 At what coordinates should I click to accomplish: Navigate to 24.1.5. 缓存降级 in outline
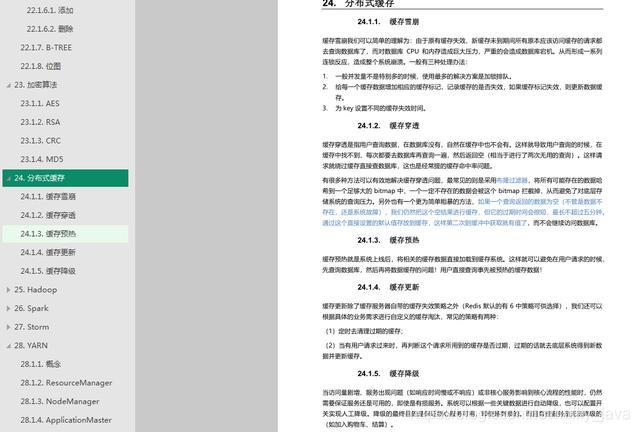[48, 271]
